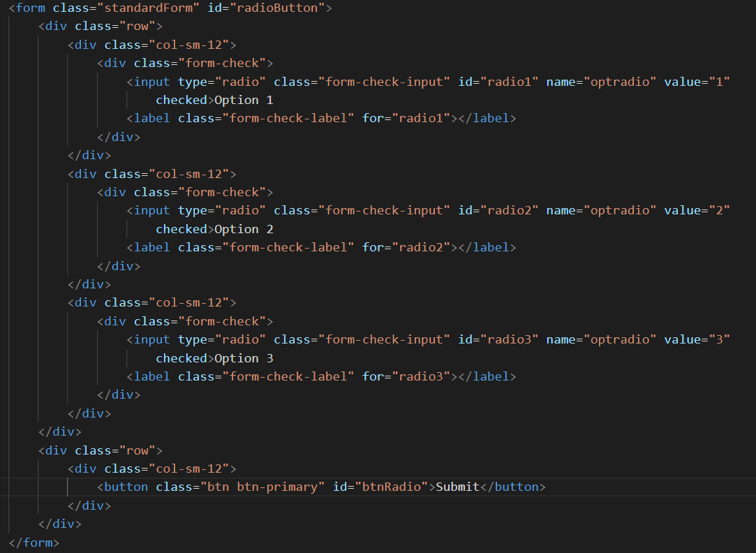Click type="radio" on the radio3 input line
Screen dimensions: 756x553
coord(222,339)
